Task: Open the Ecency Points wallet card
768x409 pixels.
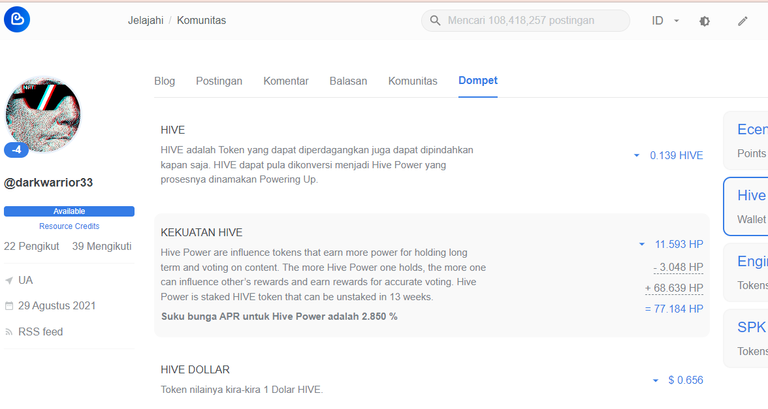Action: 746,141
